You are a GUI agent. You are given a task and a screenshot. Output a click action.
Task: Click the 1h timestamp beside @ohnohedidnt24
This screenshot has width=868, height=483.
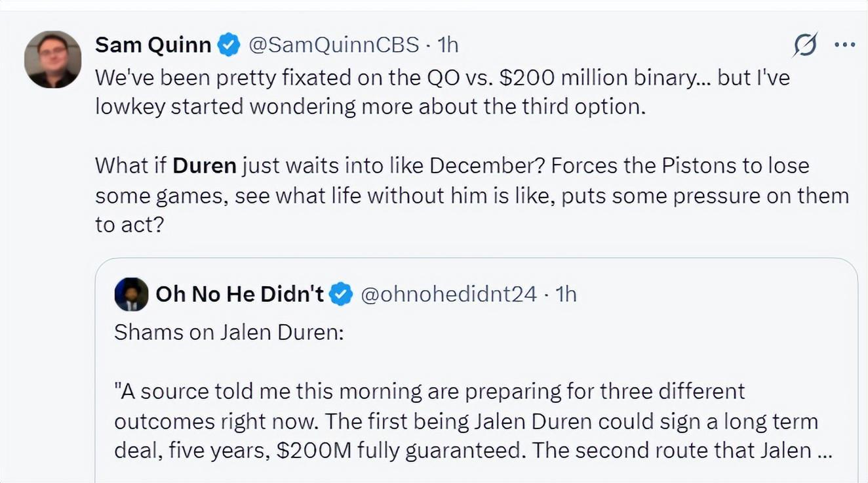click(566, 295)
